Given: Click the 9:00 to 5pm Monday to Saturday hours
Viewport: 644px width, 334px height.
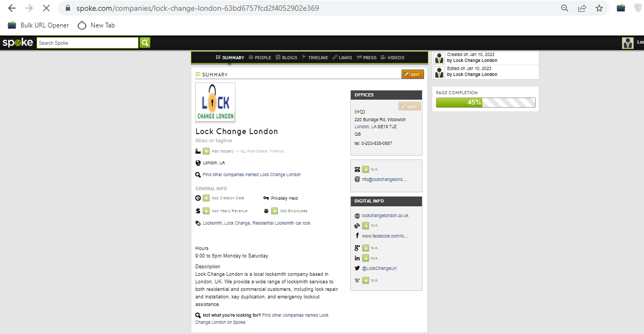Looking at the screenshot, I should [x=232, y=256].
